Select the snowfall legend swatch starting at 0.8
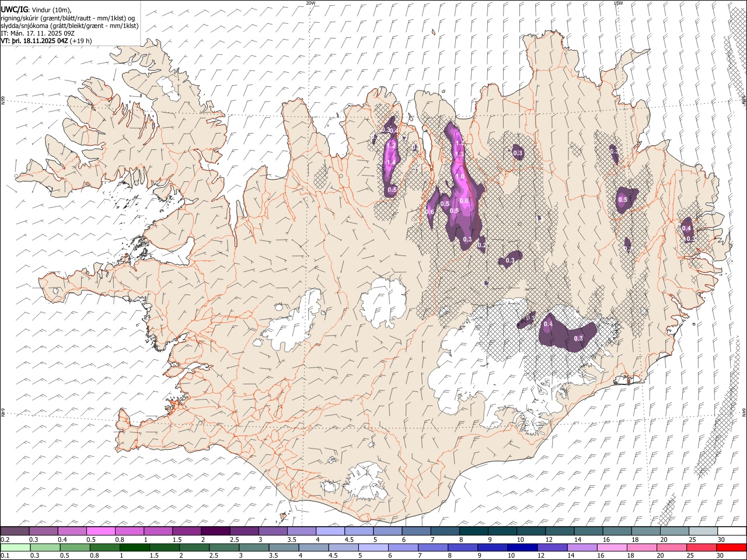The width and height of the screenshot is (747, 560). point(129,531)
